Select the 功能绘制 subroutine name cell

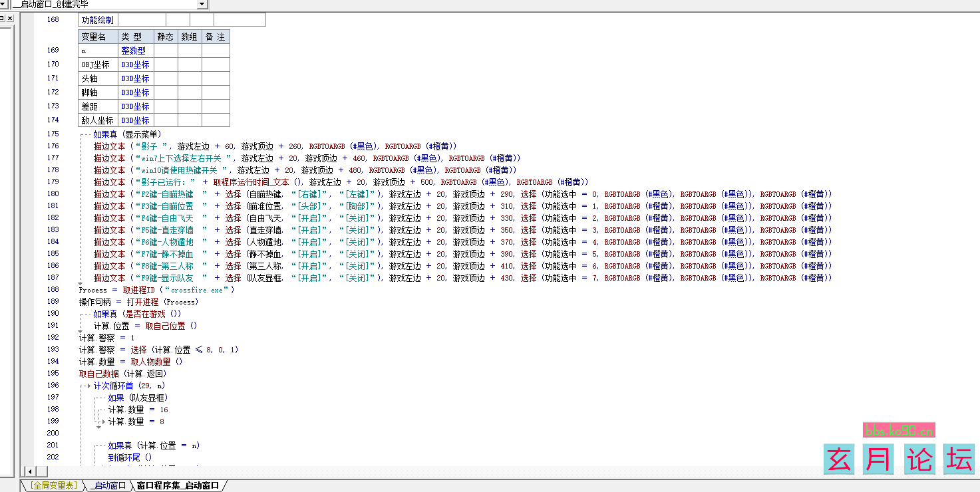[98, 20]
